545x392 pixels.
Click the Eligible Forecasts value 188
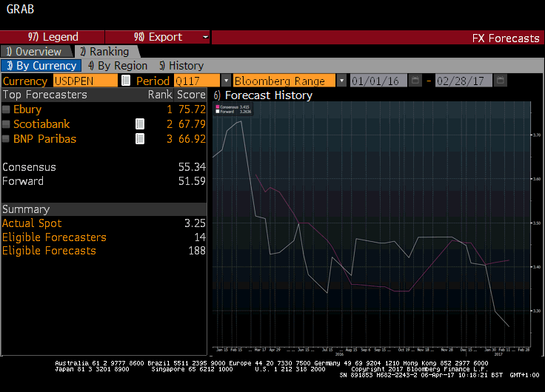point(197,251)
